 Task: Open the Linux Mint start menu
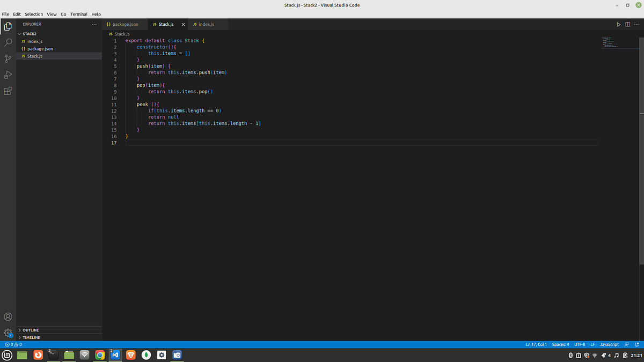(8, 355)
